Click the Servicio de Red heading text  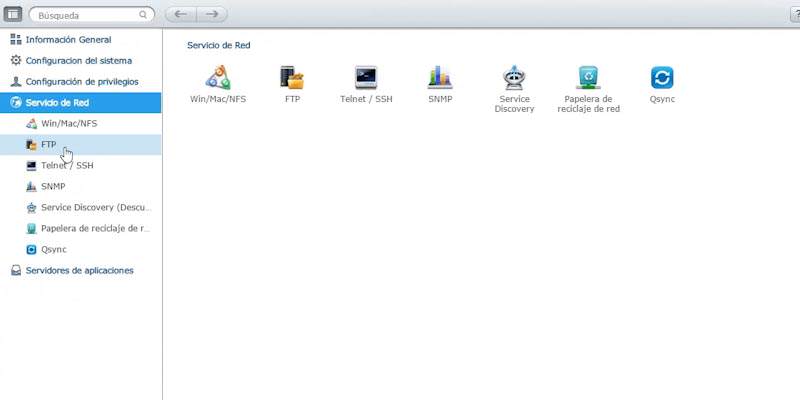coord(218,45)
